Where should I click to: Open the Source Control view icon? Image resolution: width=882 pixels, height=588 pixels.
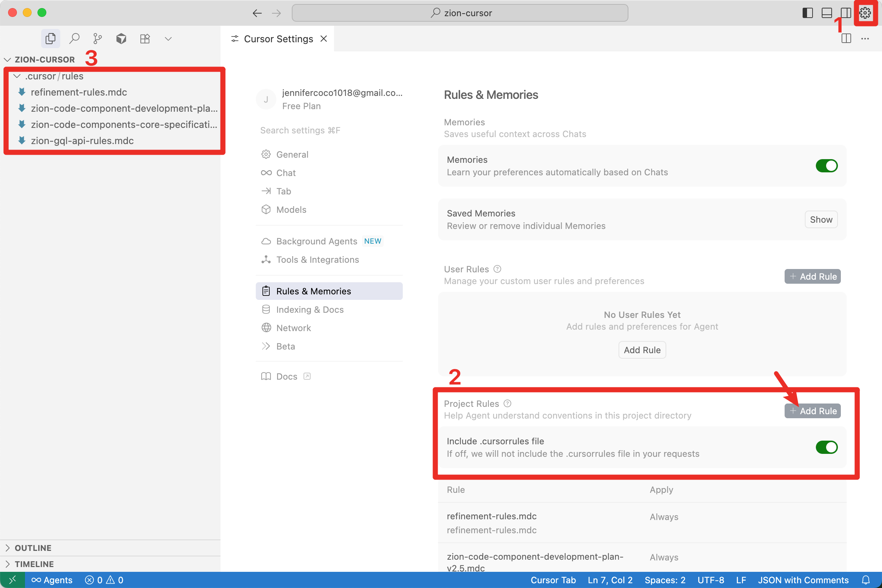[97, 39]
